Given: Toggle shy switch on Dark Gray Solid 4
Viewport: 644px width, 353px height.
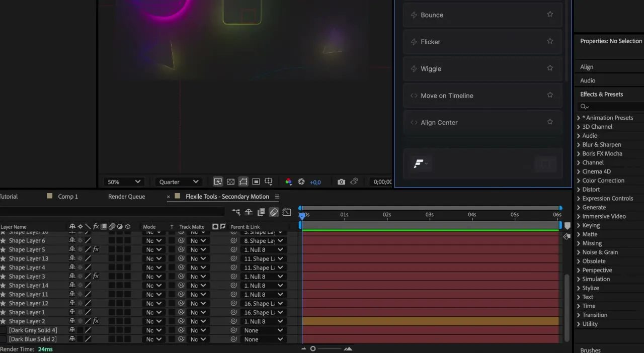Looking at the screenshot, I should 72,330.
